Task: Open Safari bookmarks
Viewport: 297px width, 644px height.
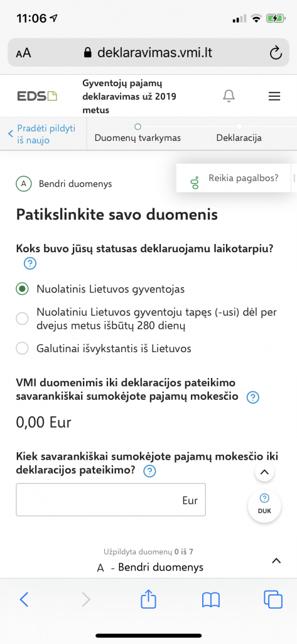Action: click(x=211, y=600)
